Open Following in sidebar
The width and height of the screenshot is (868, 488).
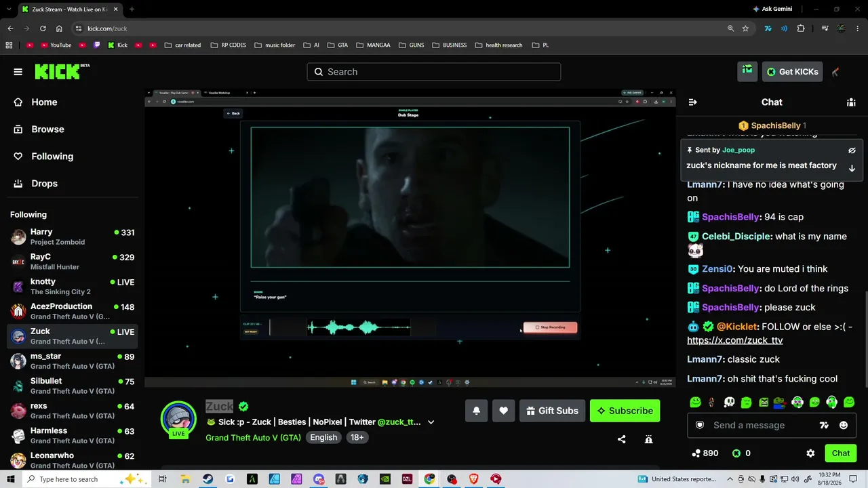click(52, 157)
